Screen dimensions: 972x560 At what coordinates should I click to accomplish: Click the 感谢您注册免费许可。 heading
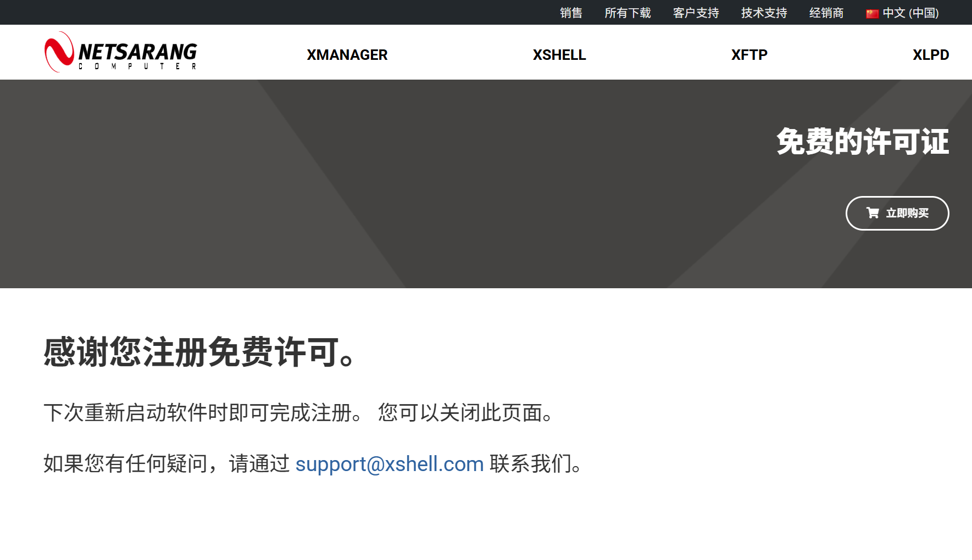(x=202, y=352)
